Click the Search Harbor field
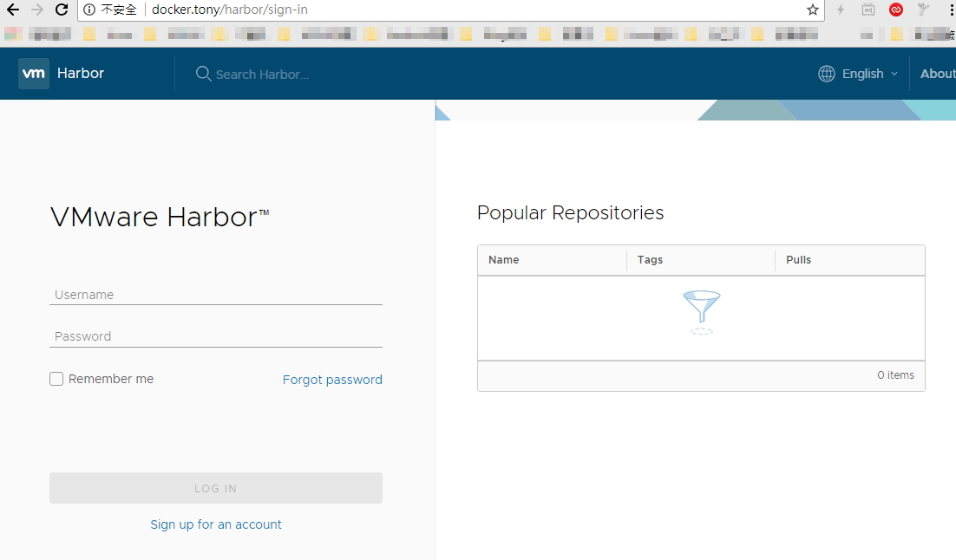The image size is (956, 560). pos(262,75)
